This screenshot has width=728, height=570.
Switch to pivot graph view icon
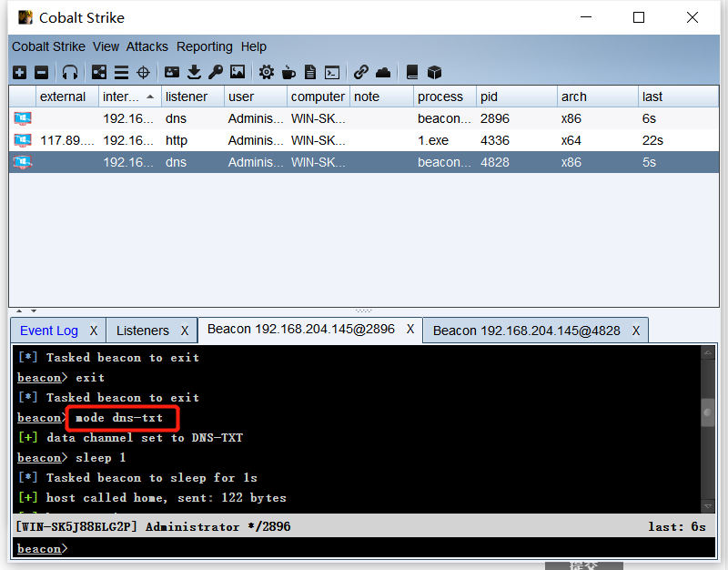[99, 73]
